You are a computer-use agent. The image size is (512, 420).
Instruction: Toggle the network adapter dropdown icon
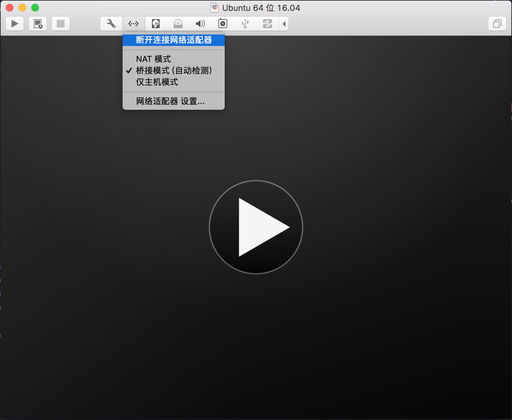[133, 24]
